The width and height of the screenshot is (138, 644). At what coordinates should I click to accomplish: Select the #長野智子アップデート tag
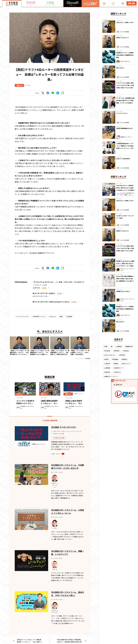pyautogui.click(x=111, y=377)
